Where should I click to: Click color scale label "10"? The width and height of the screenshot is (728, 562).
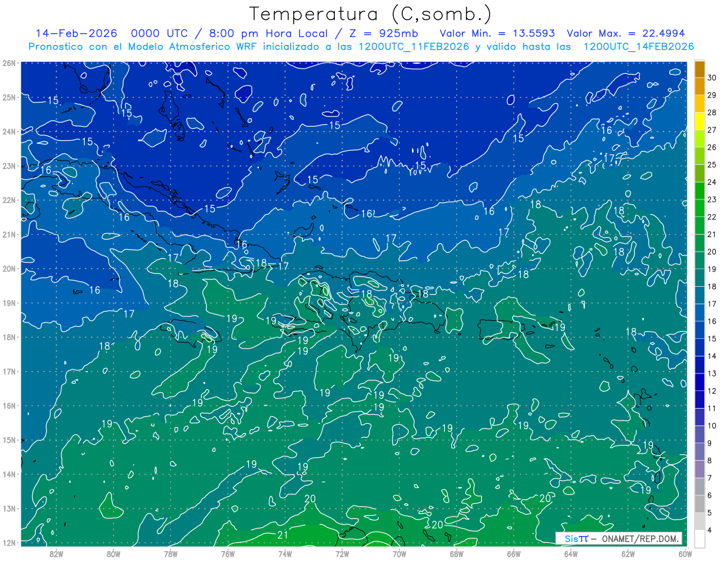pyautogui.click(x=712, y=426)
